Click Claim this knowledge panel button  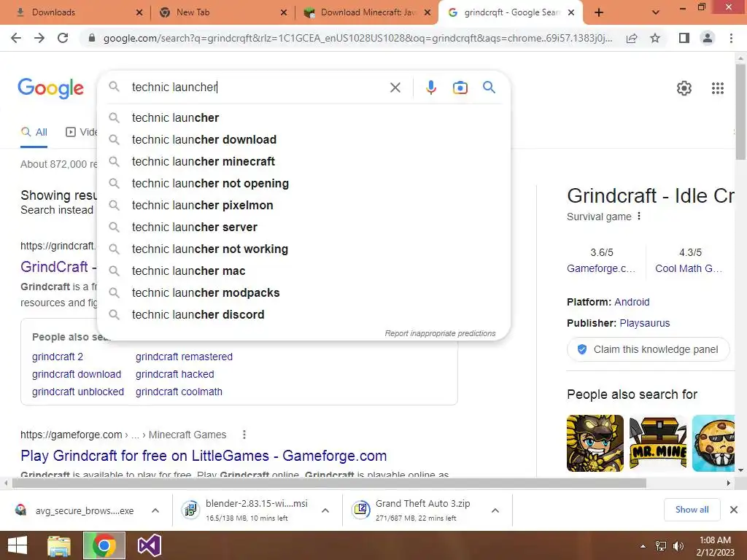pos(648,349)
